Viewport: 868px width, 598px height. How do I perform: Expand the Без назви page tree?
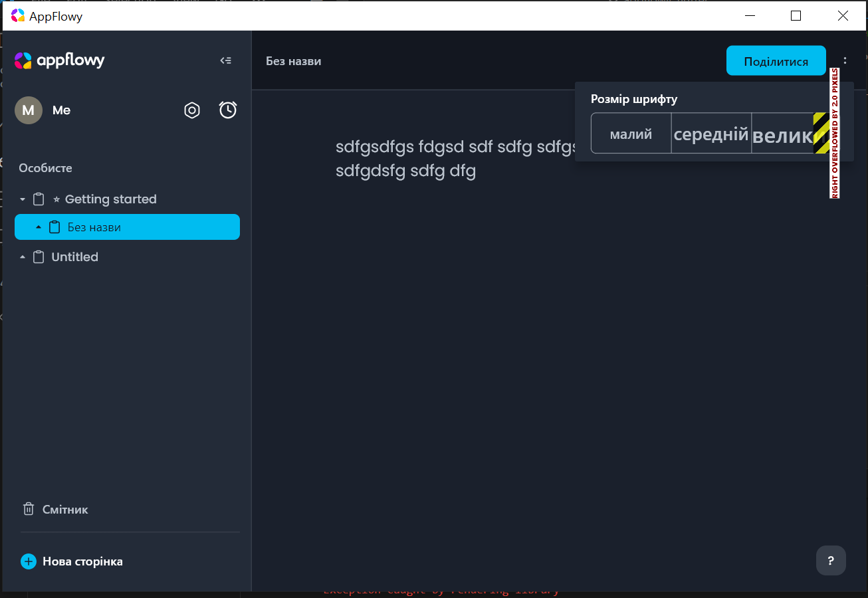38,227
